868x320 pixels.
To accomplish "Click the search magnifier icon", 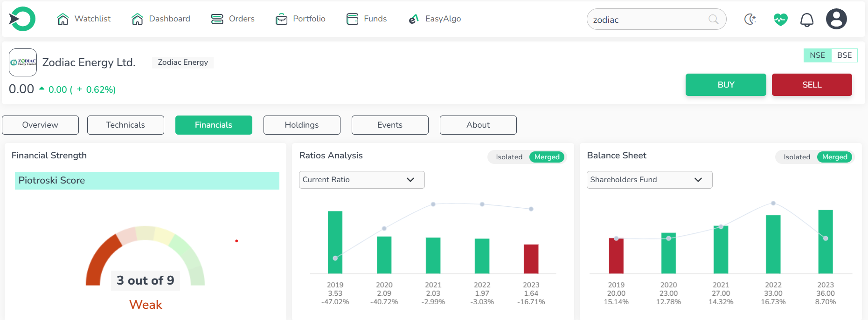I will point(713,19).
